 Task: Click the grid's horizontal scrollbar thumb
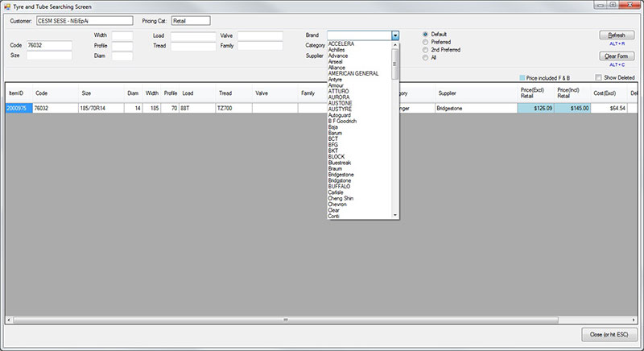pyautogui.click(x=285, y=320)
